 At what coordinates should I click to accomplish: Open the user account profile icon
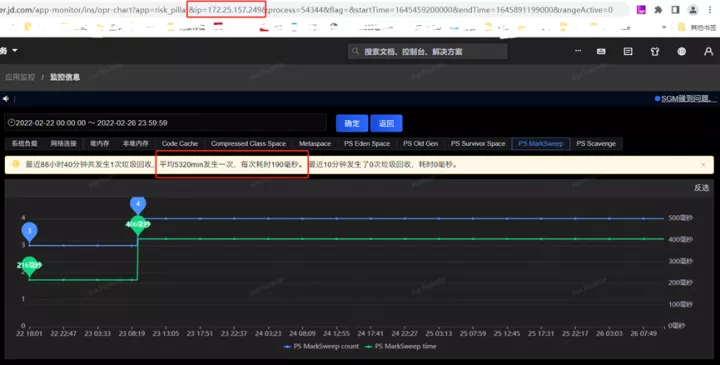[709, 51]
